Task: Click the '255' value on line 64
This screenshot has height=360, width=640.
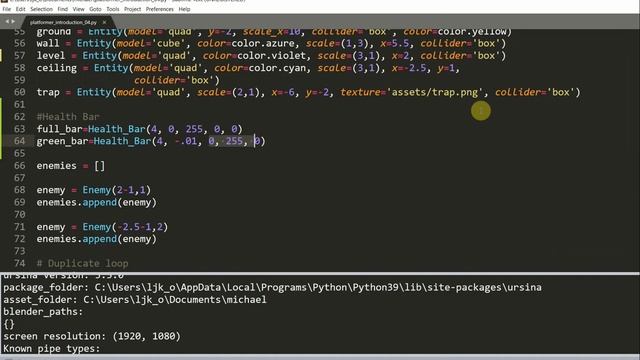Action: [x=234, y=141]
